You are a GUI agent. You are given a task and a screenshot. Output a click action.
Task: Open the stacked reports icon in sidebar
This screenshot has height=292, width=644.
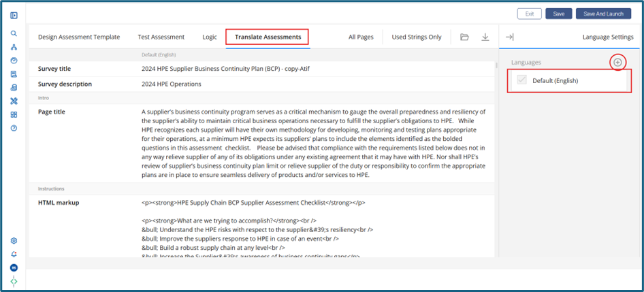pos(14,88)
